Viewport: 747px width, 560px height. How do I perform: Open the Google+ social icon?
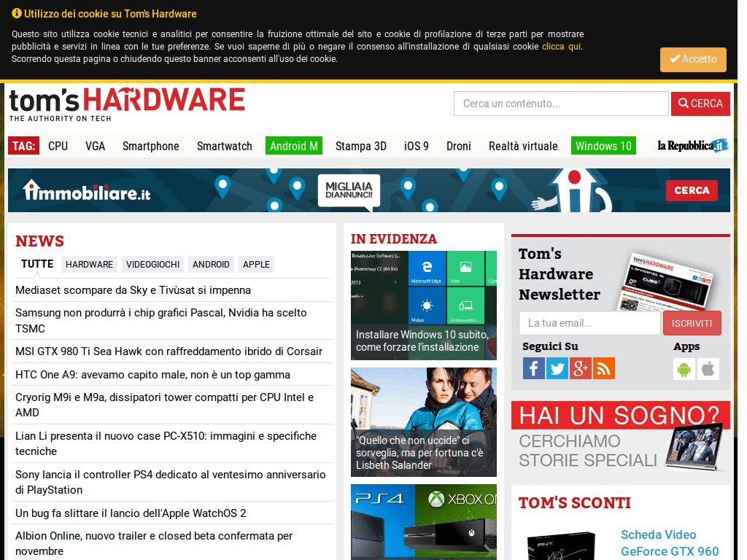[580, 368]
